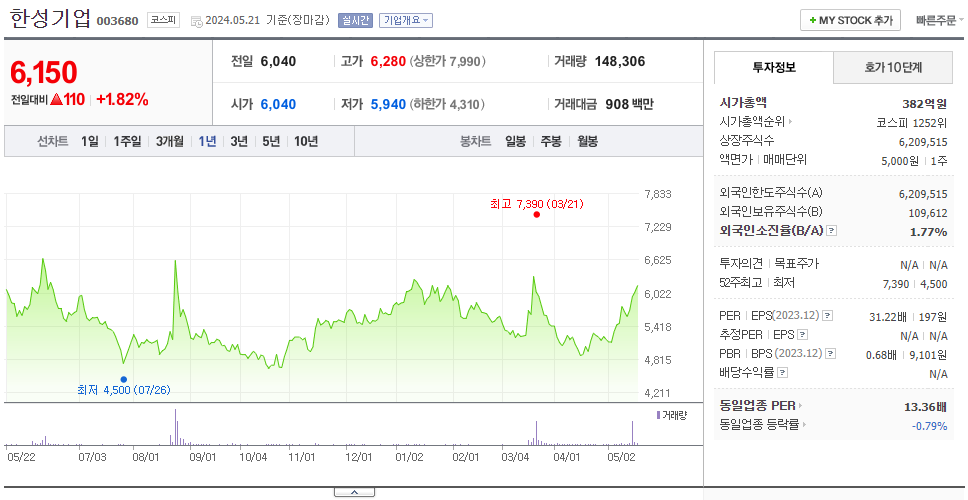This screenshot has height=500, width=968.
Task: Click the 저가 value 5,940
Action: (388, 104)
